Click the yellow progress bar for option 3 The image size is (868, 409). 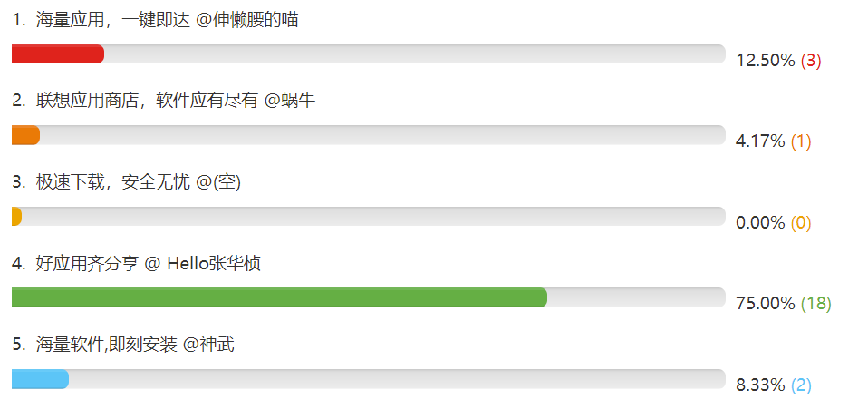pyautogui.click(x=16, y=216)
